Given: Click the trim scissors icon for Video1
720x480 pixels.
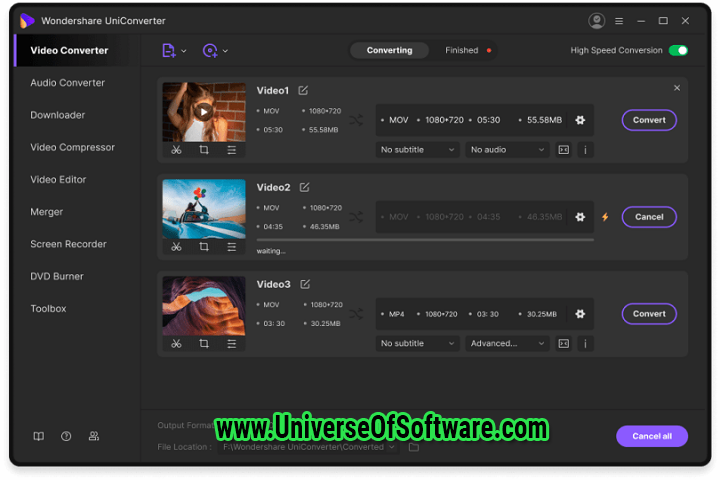Looking at the screenshot, I should [x=176, y=150].
